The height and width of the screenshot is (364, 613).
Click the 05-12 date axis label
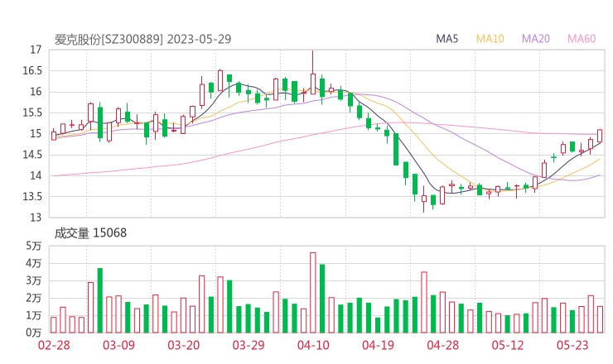click(508, 345)
